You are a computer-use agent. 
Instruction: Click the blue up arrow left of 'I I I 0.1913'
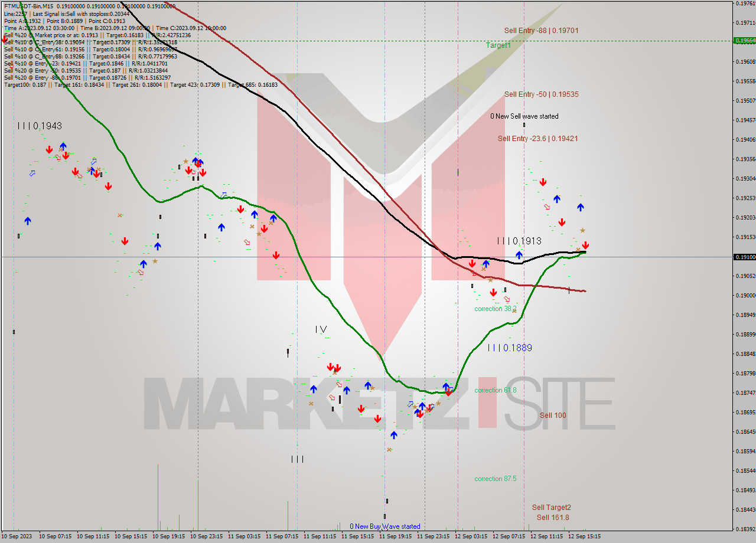pos(485,264)
